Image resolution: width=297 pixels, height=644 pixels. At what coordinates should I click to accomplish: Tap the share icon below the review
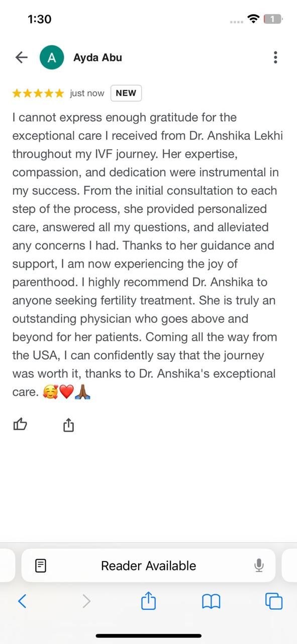point(69,425)
